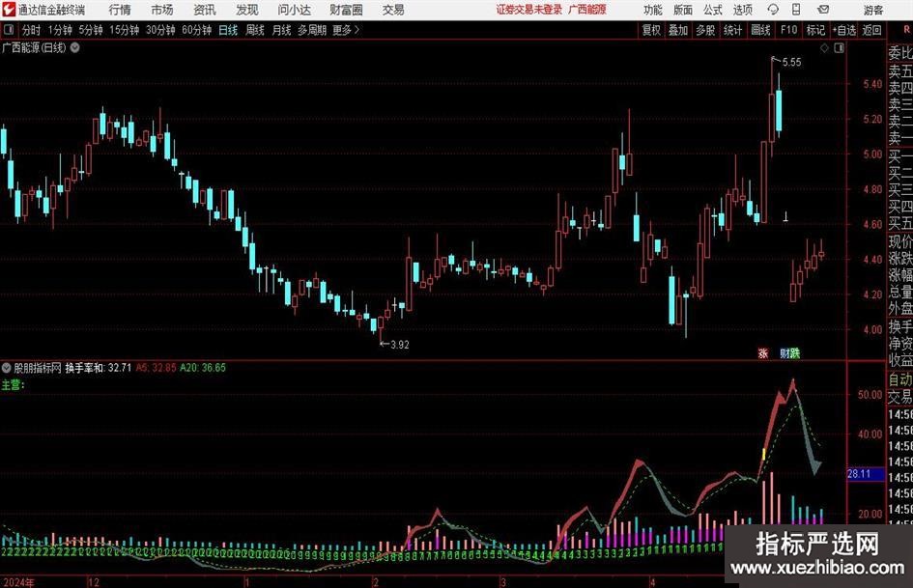Click the 复权 toolbar button
Screen dimensions: 913x588
651,30
